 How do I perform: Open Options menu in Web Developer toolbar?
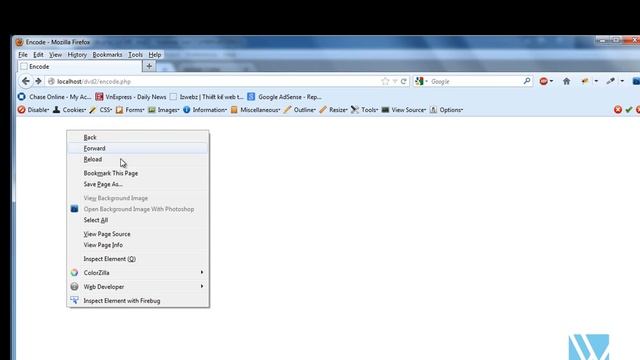click(x=446, y=110)
